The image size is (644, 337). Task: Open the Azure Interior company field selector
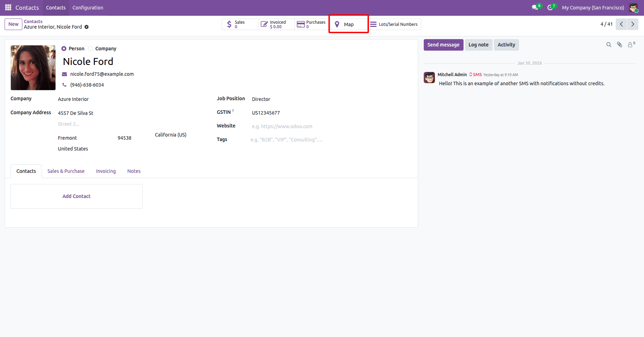tap(73, 99)
